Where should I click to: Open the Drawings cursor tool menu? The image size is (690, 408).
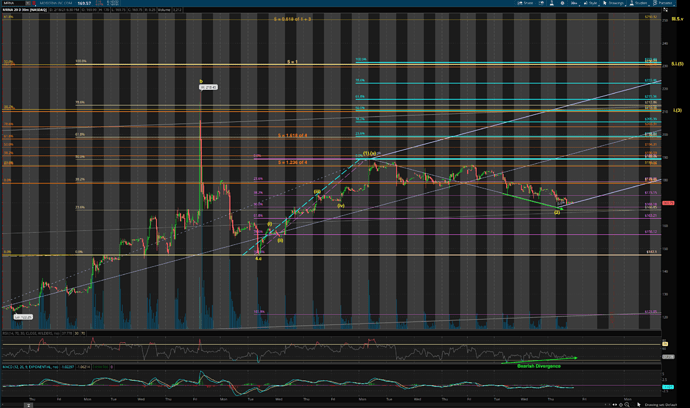click(x=613, y=3)
